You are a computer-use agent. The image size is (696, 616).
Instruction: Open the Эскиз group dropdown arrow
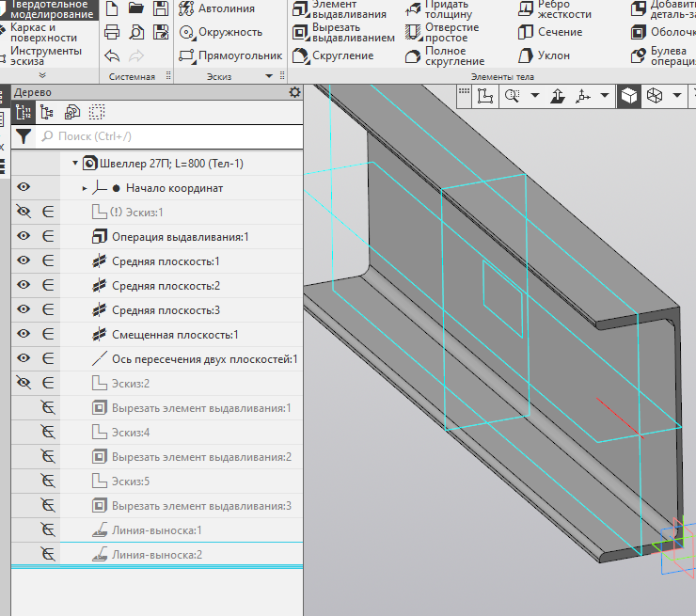[269, 76]
